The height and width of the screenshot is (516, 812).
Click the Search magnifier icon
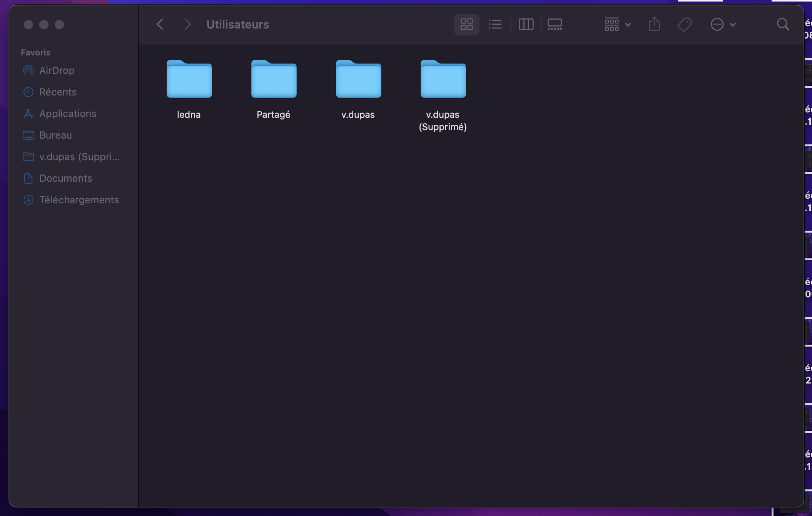point(783,25)
